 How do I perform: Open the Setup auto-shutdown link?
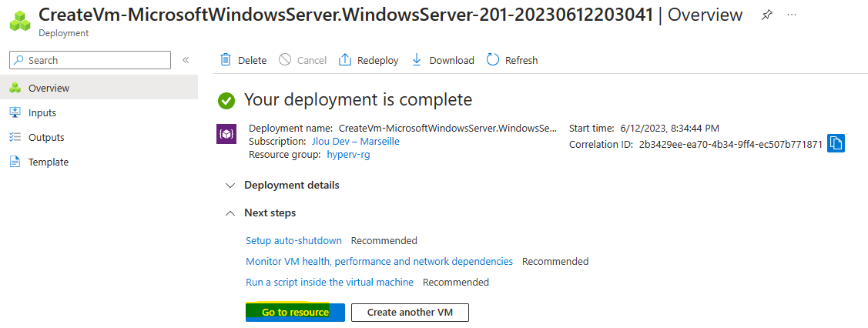[x=293, y=240]
